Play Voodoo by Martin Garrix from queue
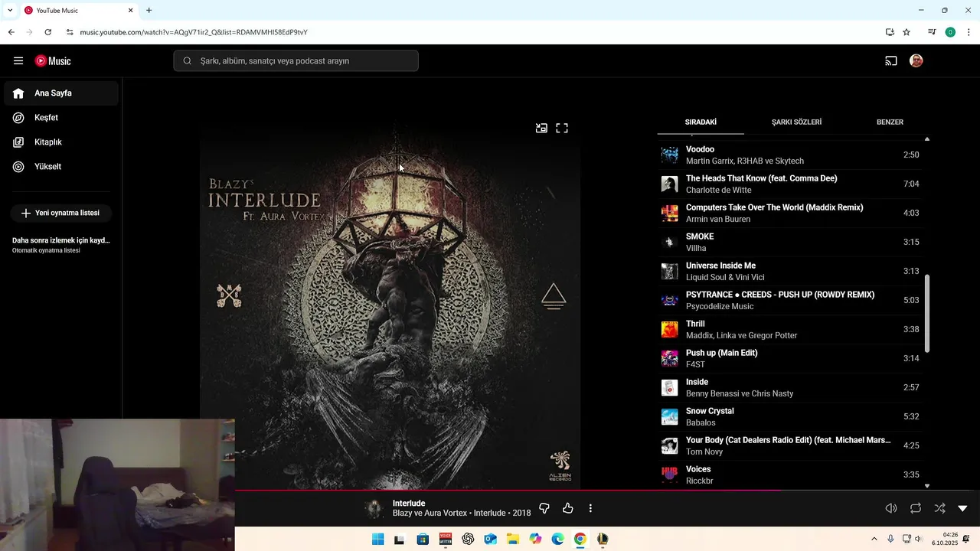 790,155
